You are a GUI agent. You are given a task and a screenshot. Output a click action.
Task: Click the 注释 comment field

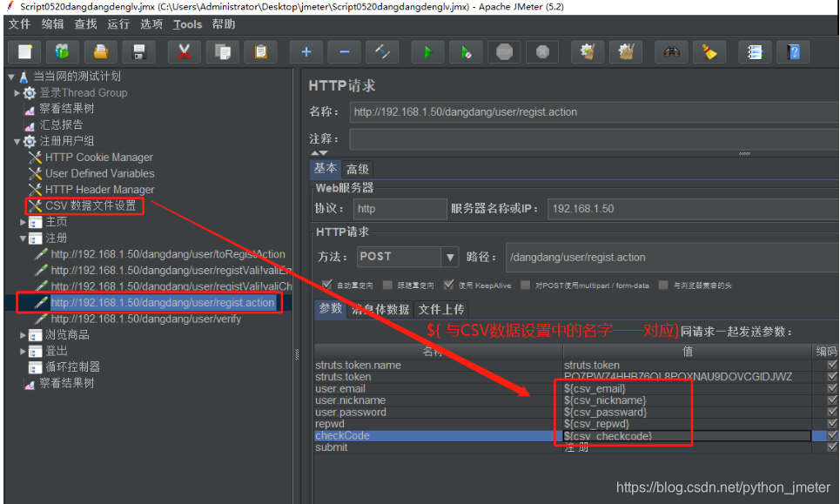[x=594, y=139]
